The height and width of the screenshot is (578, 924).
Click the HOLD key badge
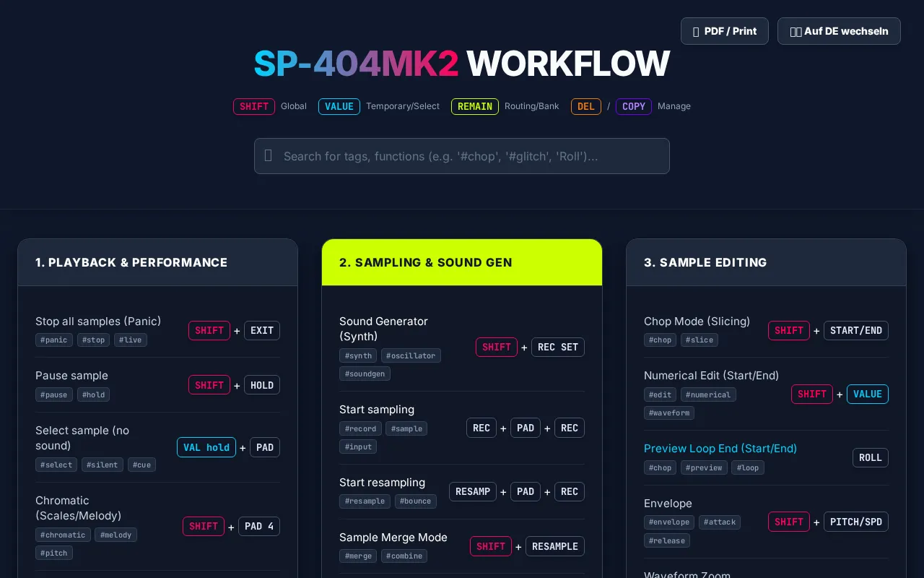(x=262, y=385)
